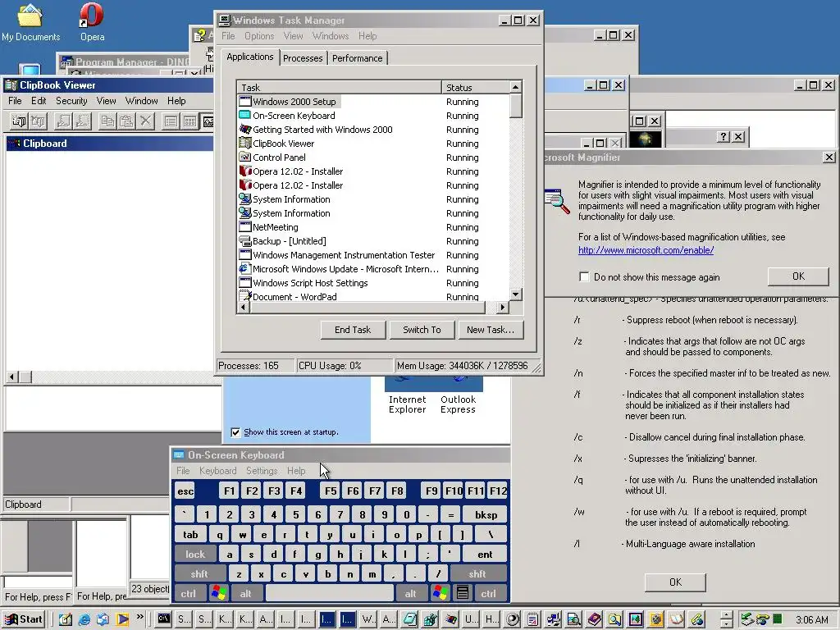Toggle the ctrl key beside the menu key
840x630 pixels.
[x=488, y=593]
